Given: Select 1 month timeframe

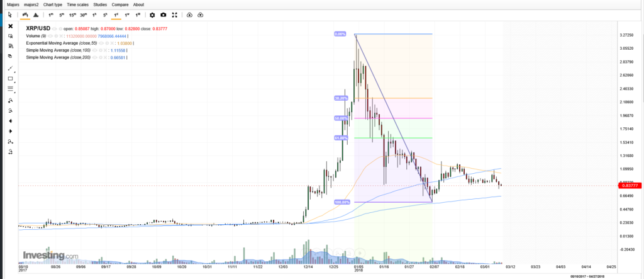Looking at the screenshot, I should click(x=138, y=15).
